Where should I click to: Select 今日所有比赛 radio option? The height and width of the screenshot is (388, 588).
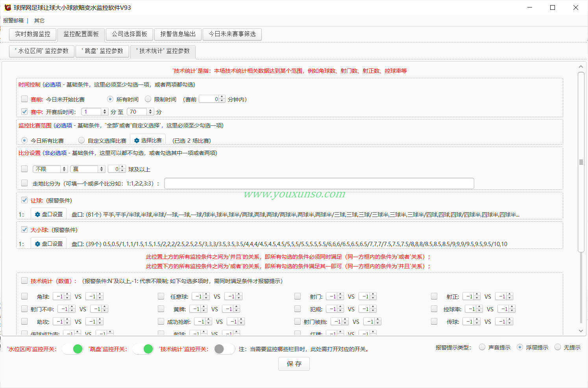pyautogui.click(x=24, y=140)
